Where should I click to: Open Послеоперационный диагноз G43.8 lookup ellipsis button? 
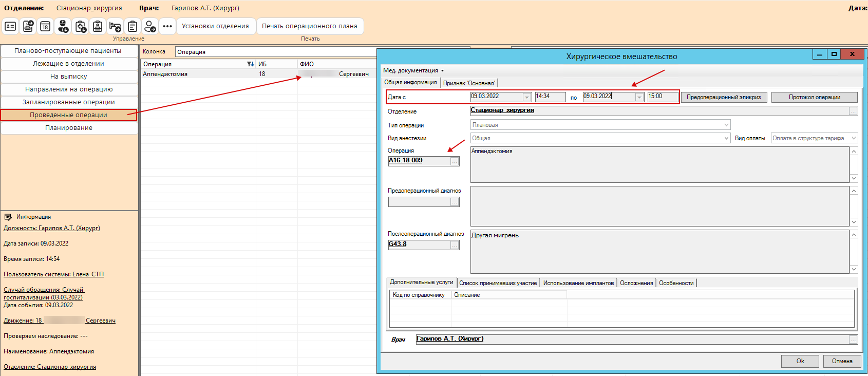455,245
